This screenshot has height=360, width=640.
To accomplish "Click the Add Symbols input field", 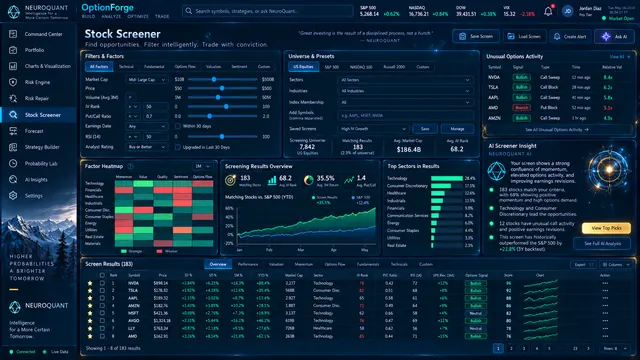I will pos(406,116).
